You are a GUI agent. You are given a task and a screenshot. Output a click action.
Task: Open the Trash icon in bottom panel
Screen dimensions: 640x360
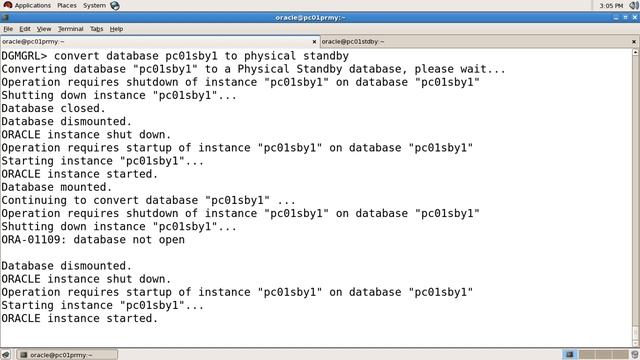tap(635, 355)
